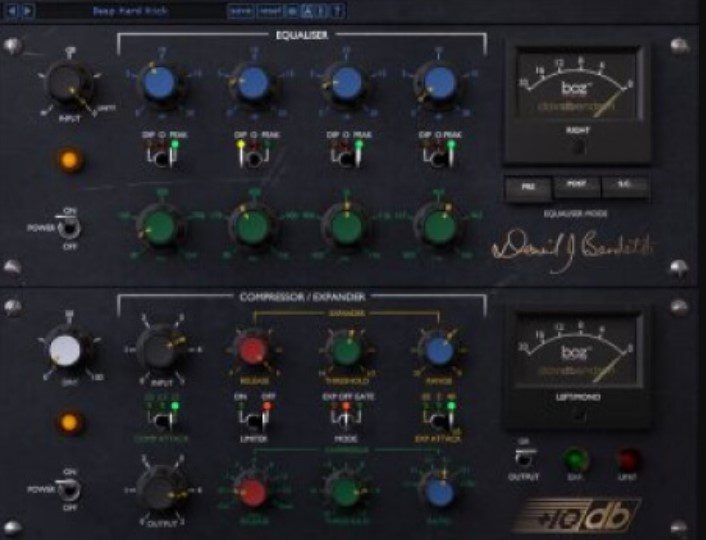Click the fourth band blue gain knob
This screenshot has height=540, width=706.
[x=439, y=84]
